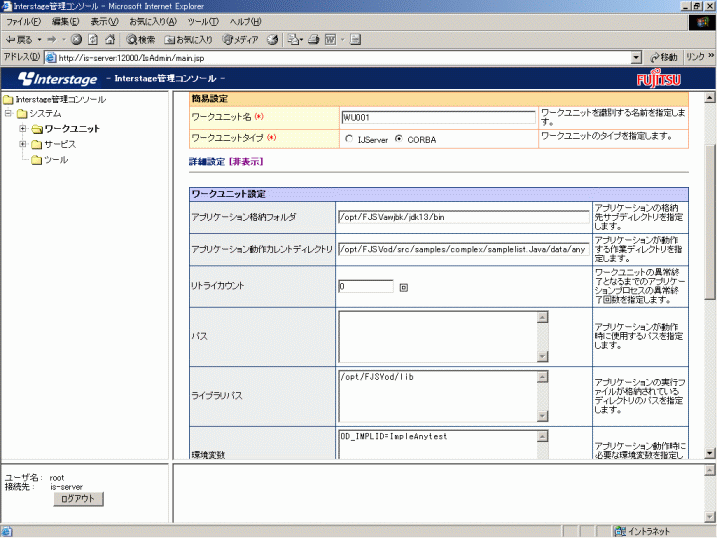
Task: Click the ワークユニット名 text field
Action: point(439,117)
